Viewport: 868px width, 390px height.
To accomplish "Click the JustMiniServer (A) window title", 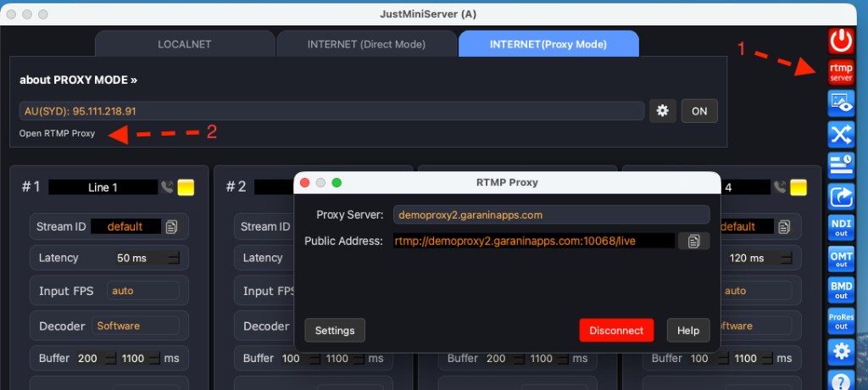I will click(x=427, y=14).
